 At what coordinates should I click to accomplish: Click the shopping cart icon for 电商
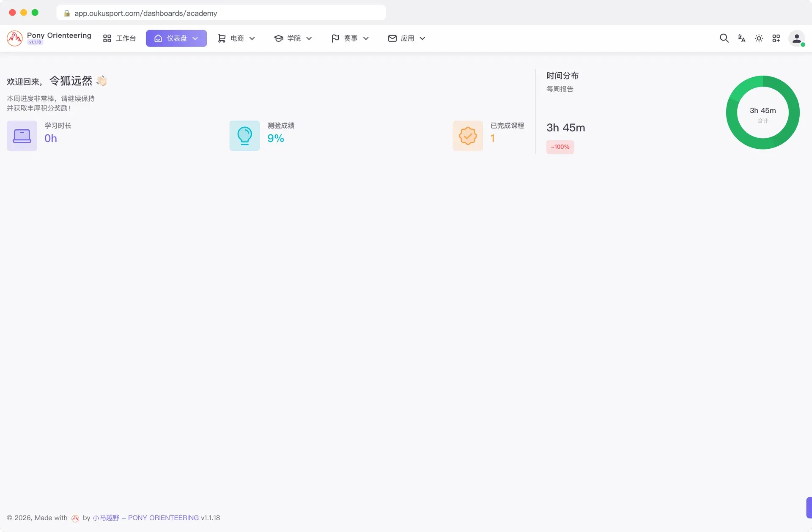click(x=222, y=38)
